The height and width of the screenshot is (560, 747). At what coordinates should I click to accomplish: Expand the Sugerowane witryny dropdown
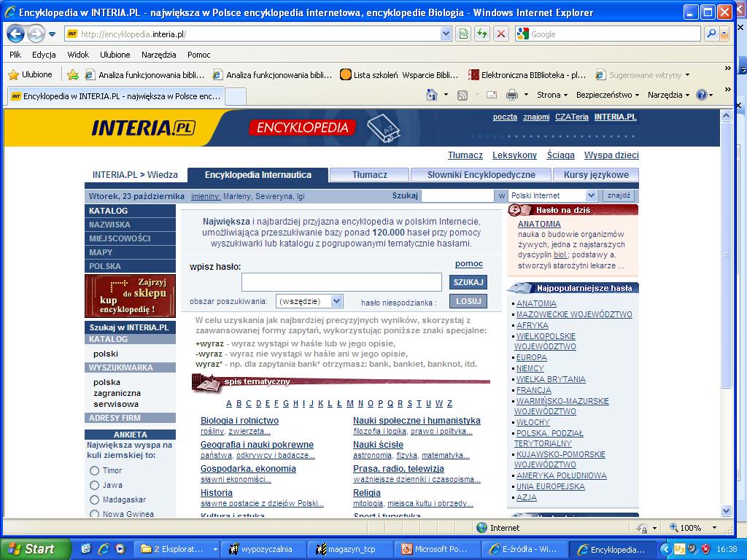click(687, 75)
